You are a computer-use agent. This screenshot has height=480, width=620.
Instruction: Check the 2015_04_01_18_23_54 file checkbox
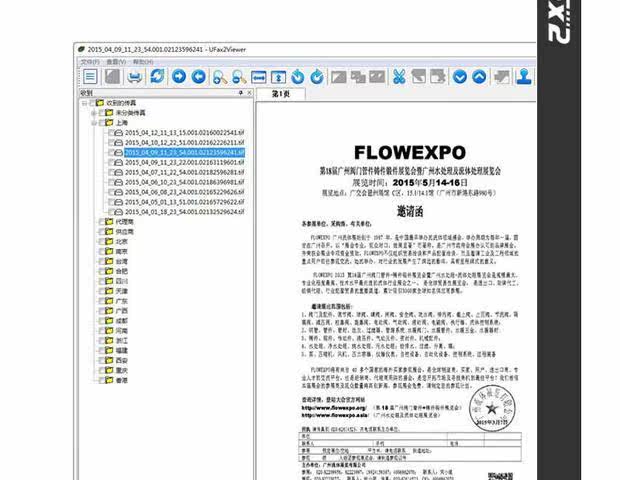(111, 212)
